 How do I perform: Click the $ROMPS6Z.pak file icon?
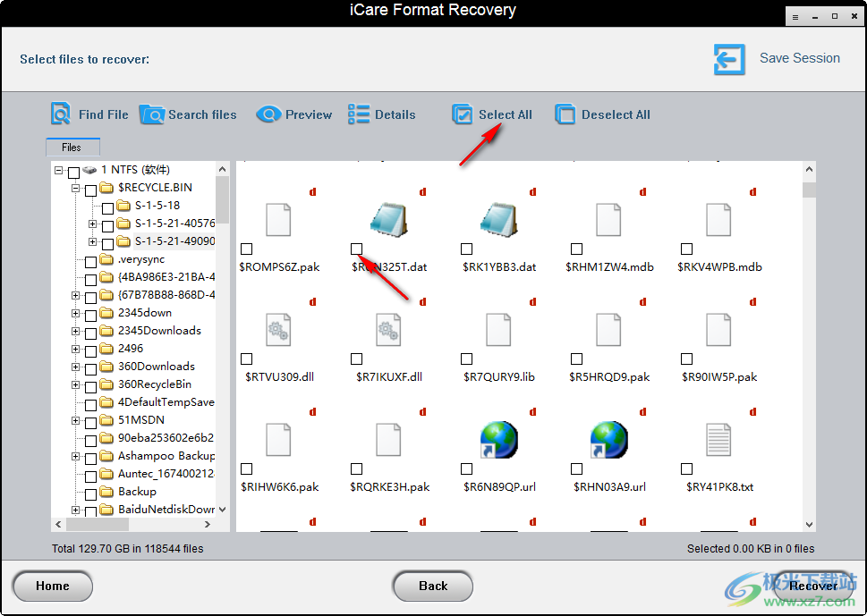pos(278,220)
